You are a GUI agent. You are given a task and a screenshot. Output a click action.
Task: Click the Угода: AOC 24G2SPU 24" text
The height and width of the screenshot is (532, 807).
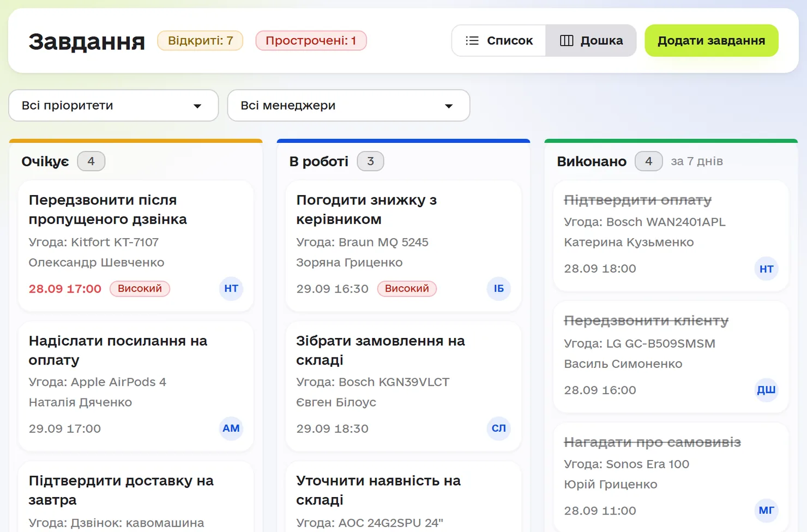(x=370, y=523)
